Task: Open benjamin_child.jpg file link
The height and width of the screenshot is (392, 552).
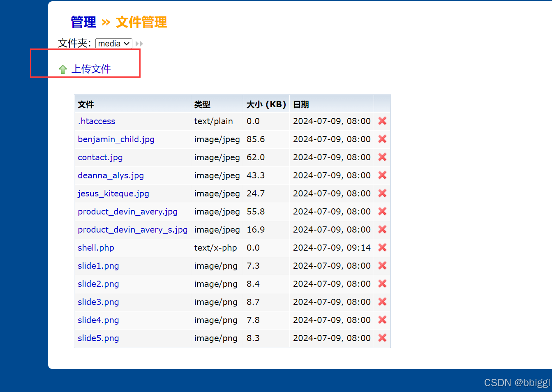Action: [x=116, y=139]
